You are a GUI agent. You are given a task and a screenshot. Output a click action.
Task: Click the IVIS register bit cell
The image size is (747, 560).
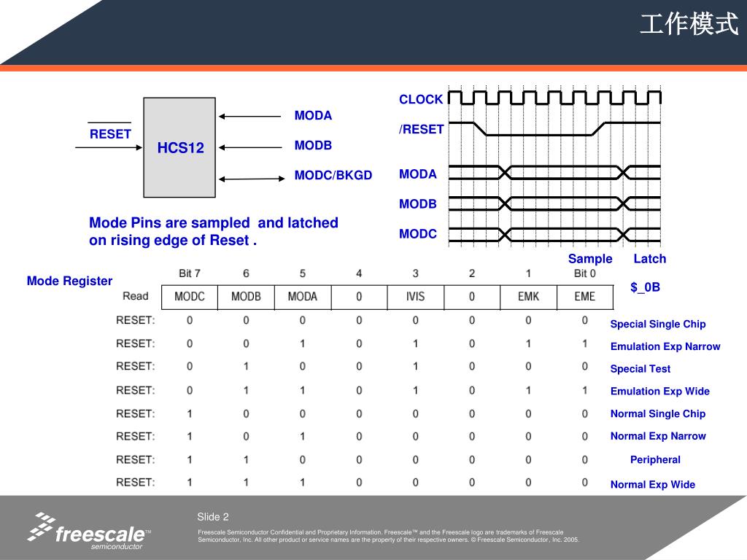415,297
